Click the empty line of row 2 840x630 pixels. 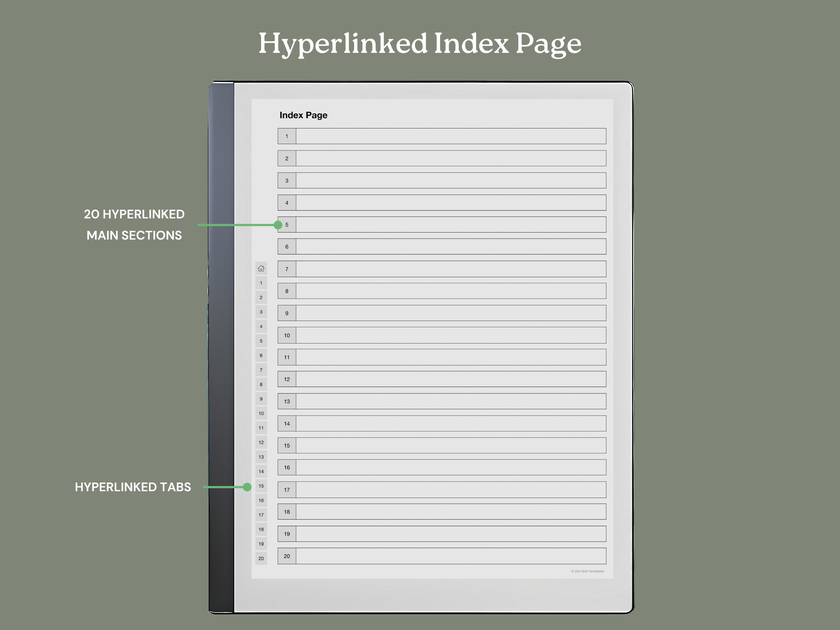451,158
